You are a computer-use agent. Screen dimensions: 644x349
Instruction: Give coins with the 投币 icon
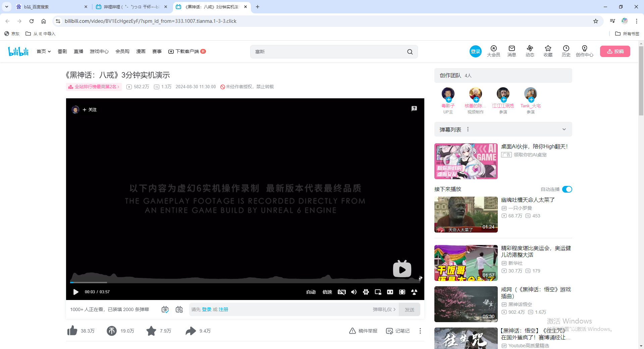pyautogui.click(x=112, y=331)
